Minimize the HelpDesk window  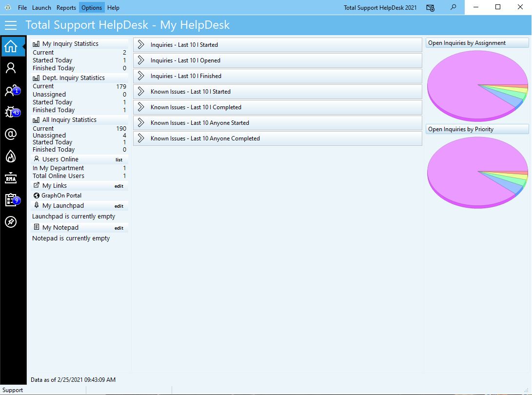pyautogui.click(x=476, y=7)
